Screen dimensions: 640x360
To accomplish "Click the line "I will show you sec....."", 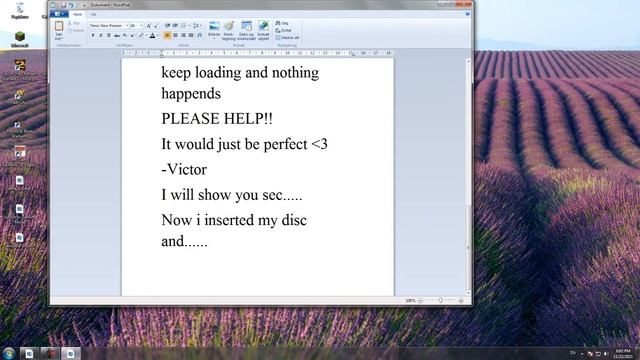I will [232, 195].
